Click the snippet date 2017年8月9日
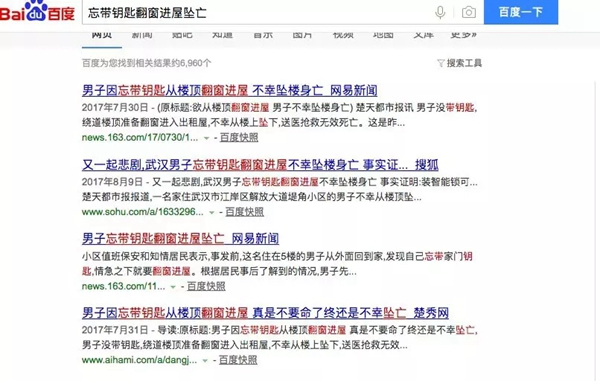 (x=112, y=182)
